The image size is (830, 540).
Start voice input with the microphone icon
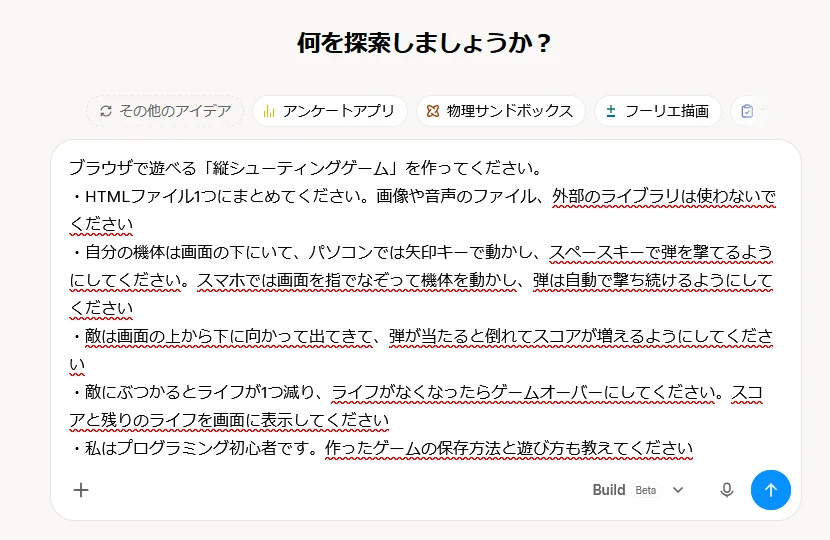(727, 490)
